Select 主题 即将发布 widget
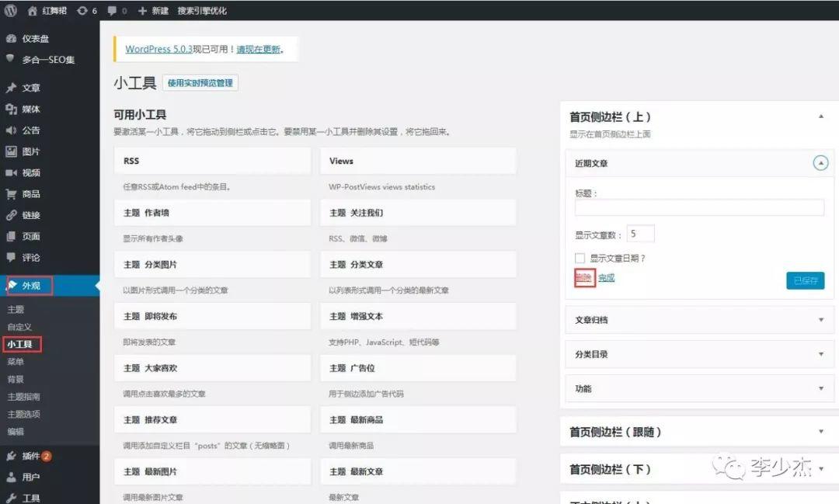This screenshot has width=839, height=504. 212,316
